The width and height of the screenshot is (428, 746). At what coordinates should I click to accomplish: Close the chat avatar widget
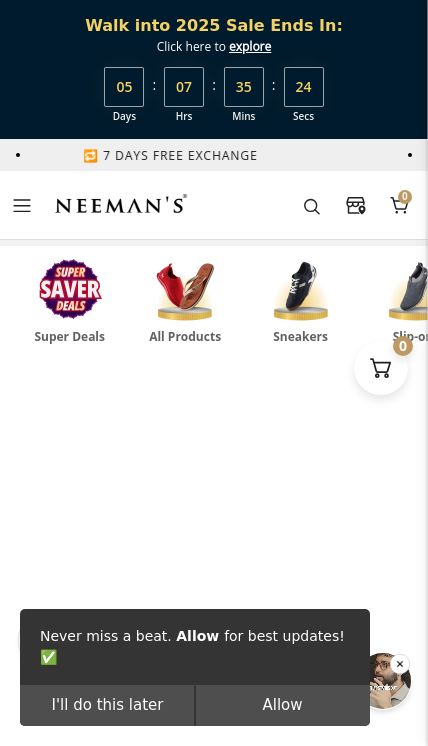click(x=400, y=664)
